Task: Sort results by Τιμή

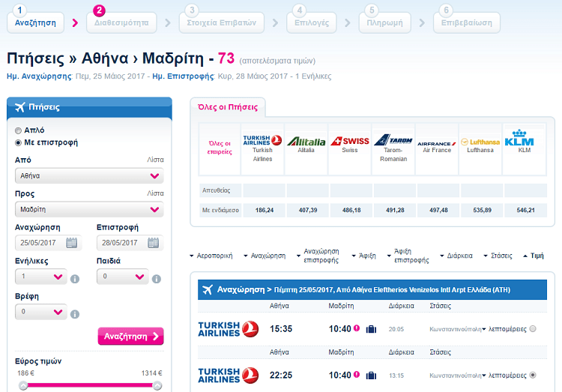Action: pos(534,256)
